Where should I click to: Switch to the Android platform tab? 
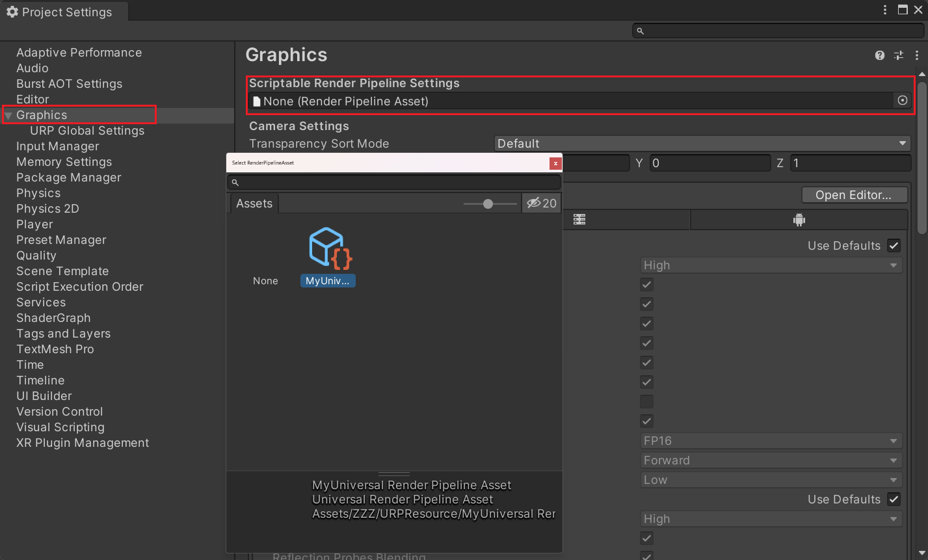[x=799, y=220]
